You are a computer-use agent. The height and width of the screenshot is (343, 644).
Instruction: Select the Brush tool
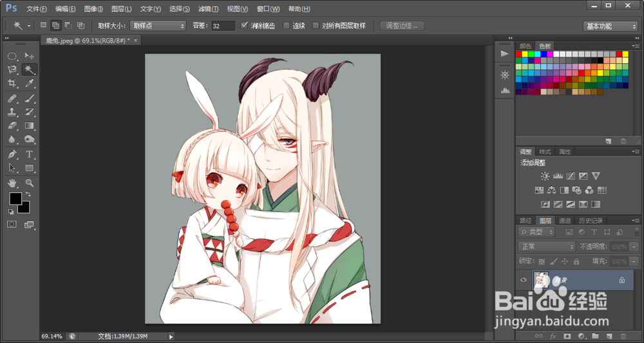coord(29,98)
